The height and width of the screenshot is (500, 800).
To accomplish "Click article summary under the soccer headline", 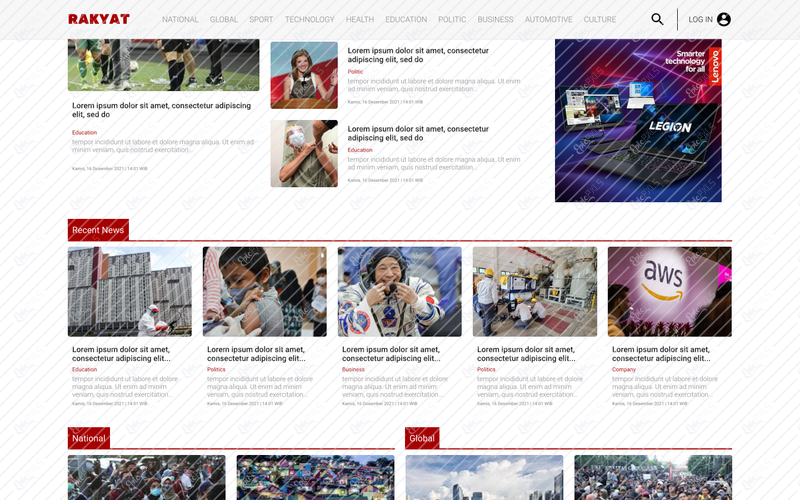I will (x=163, y=146).
